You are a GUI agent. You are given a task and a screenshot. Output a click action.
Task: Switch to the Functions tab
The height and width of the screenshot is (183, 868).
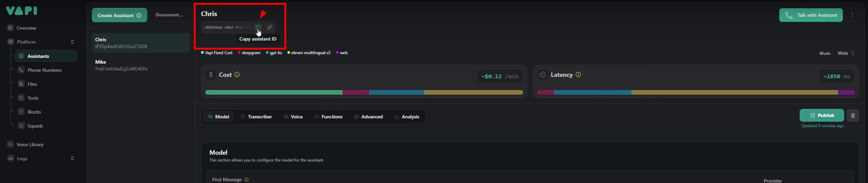click(328, 117)
